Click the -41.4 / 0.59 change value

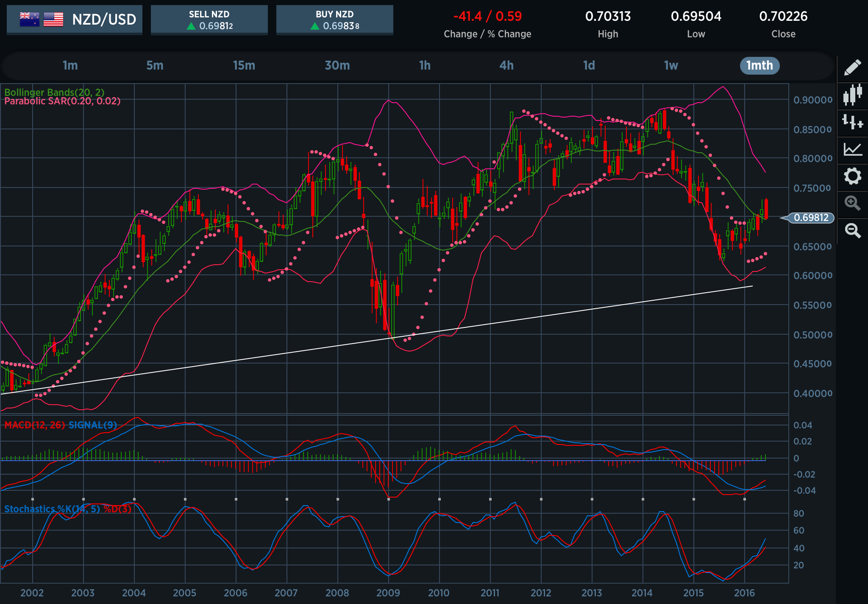click(x=487, y=16)
